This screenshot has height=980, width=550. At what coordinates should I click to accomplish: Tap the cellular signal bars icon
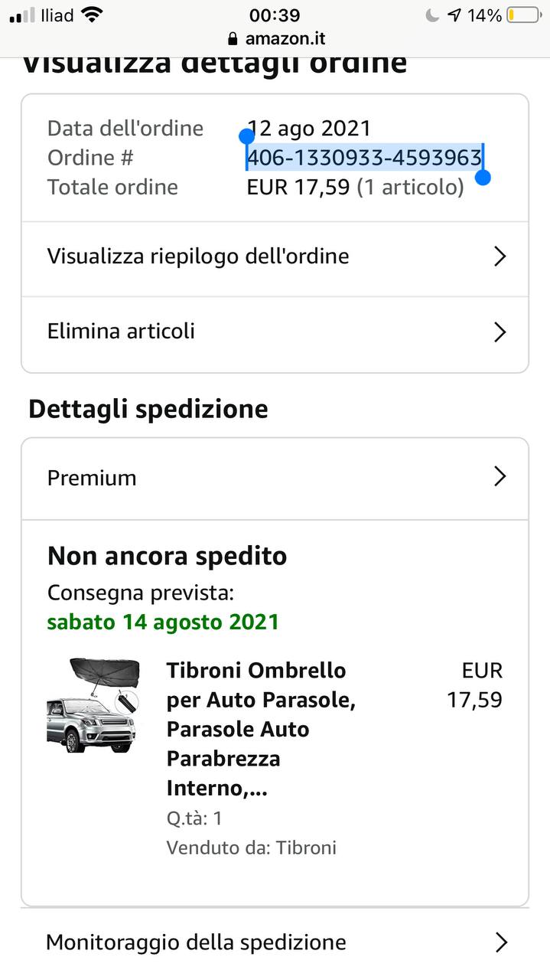tap(22, 15)
